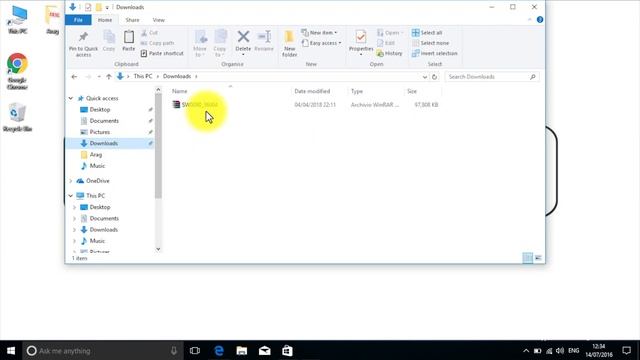Viewport: 640px width, 360px height.
Task: Click the Search Downloads field
Action: pyautogui.click(x=492, y=77)
